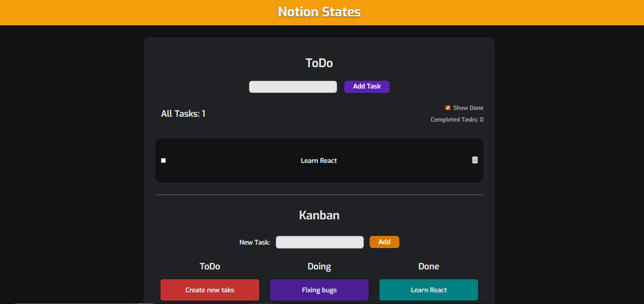Click the ToDo column heading in Kanban
Screen dimensions: 644x304
210,267
